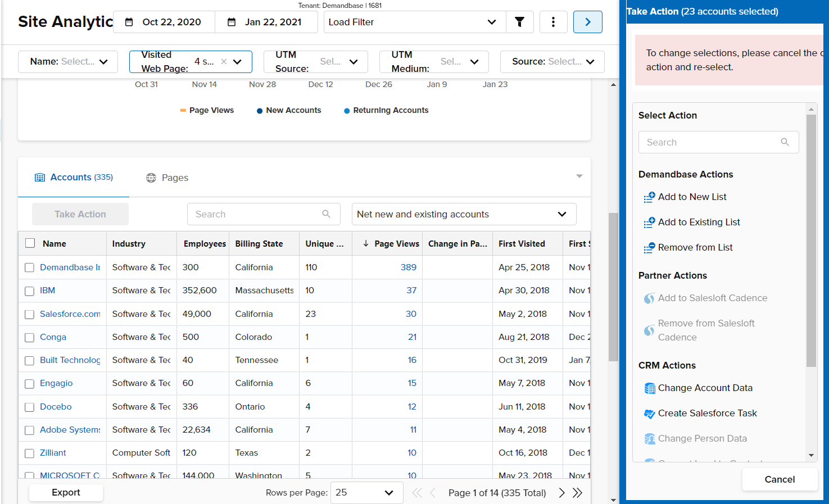Jump to first page double arrow
Viewport: 829px width, 504px height.
coord(417,493)
